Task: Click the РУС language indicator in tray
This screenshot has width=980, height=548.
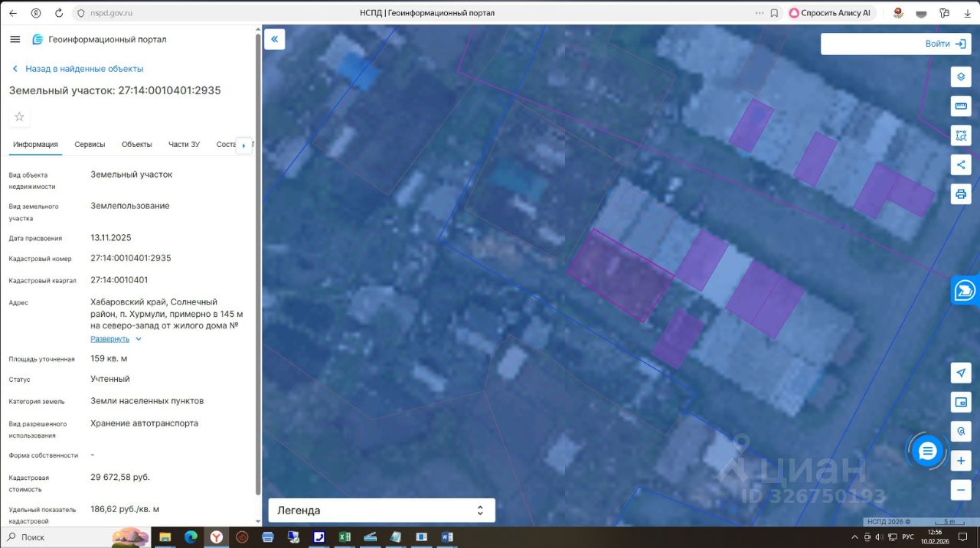Action: coord(908,537)
